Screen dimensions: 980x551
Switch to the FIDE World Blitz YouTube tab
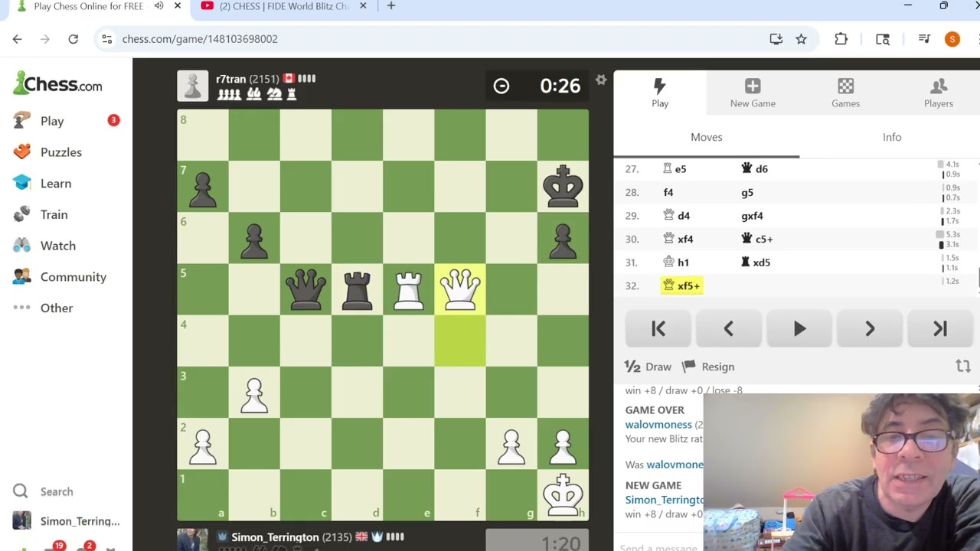click(283, 6)
